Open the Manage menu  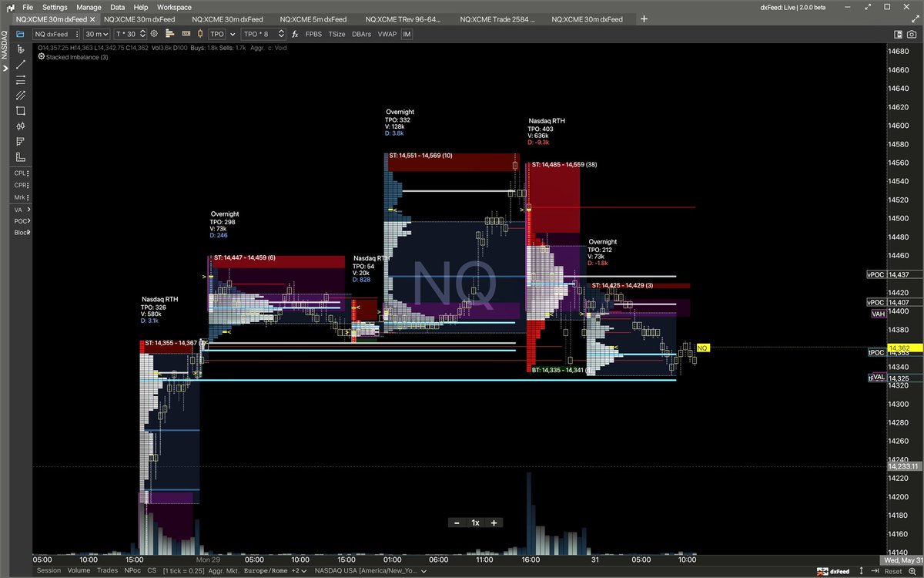(x=89, y=7)
